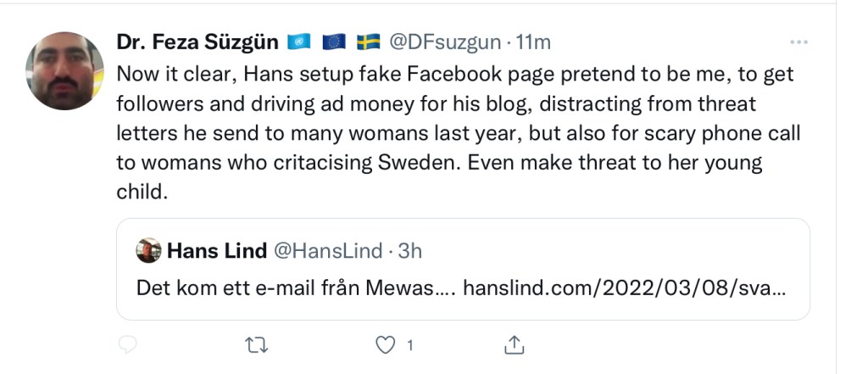Click the like count number 1

click(410, 345)
